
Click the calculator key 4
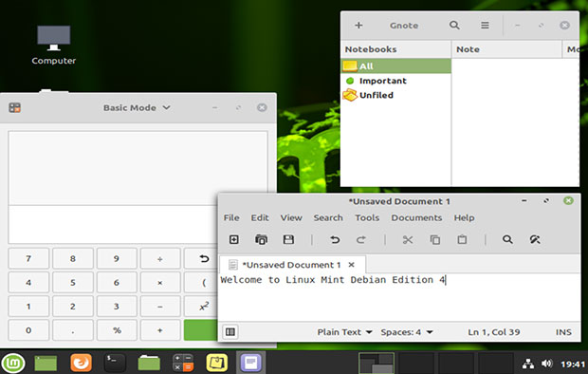pos(28,282)
